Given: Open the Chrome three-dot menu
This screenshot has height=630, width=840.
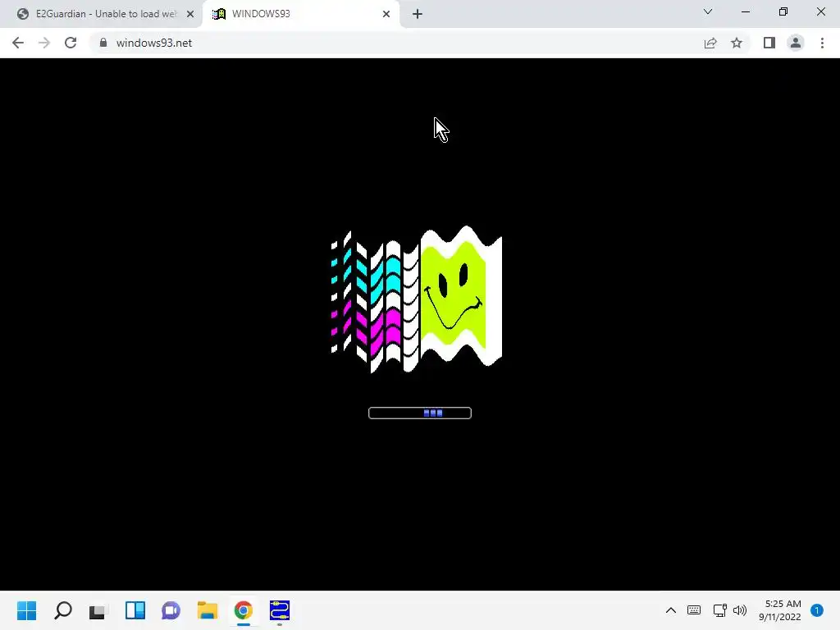Looking at the screenshot, I should (822, 43).
